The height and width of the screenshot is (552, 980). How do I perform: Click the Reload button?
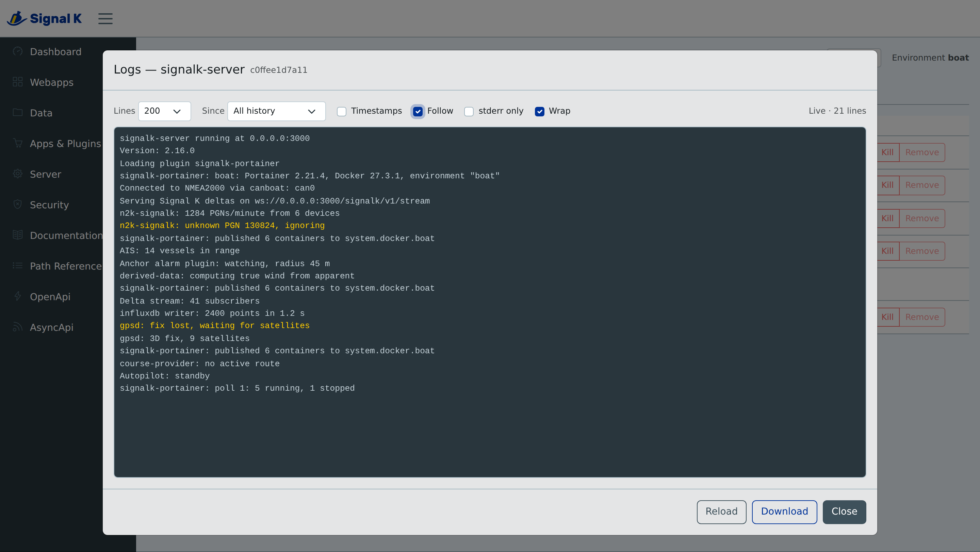(x=721, y=512)
